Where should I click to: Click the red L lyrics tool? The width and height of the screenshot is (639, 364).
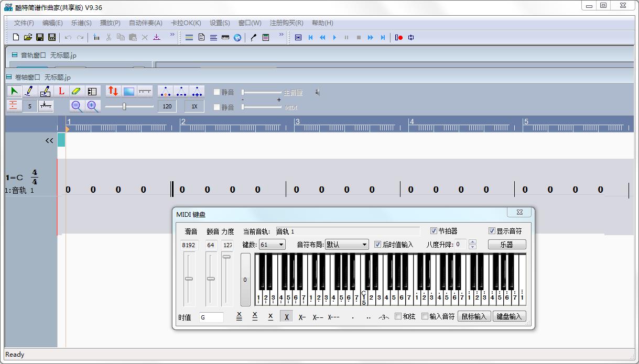pos(61,91)
